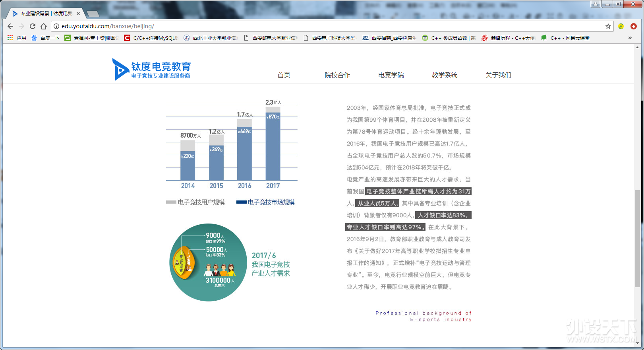This screenshot has width=644, height=350.
Task: Click the page scroll down arrow
Action: pos(637,343)
